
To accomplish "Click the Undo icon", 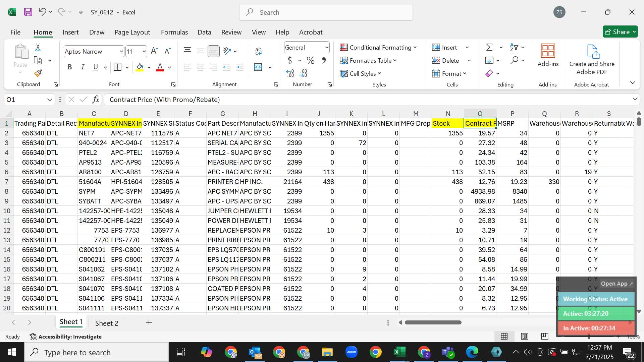I will [42, 12].
